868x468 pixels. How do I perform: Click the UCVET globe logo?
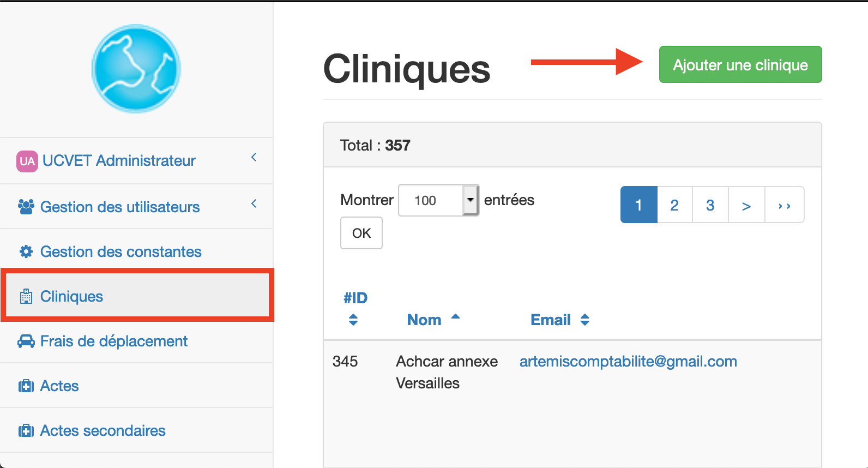136,69
